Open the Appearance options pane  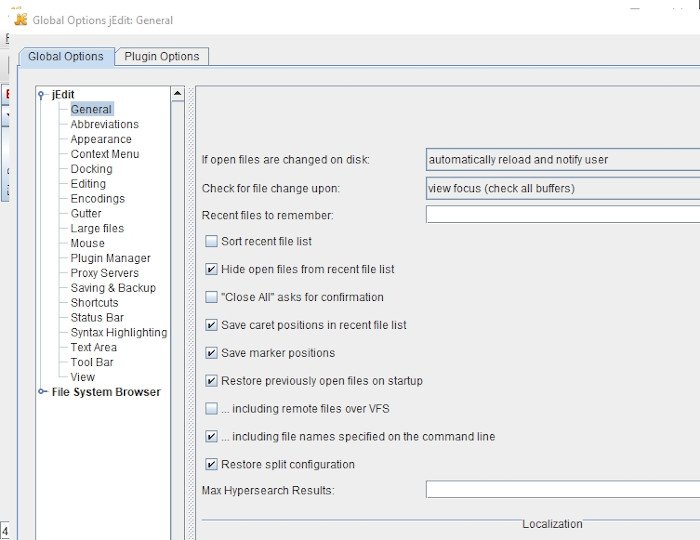coord(101,139)
